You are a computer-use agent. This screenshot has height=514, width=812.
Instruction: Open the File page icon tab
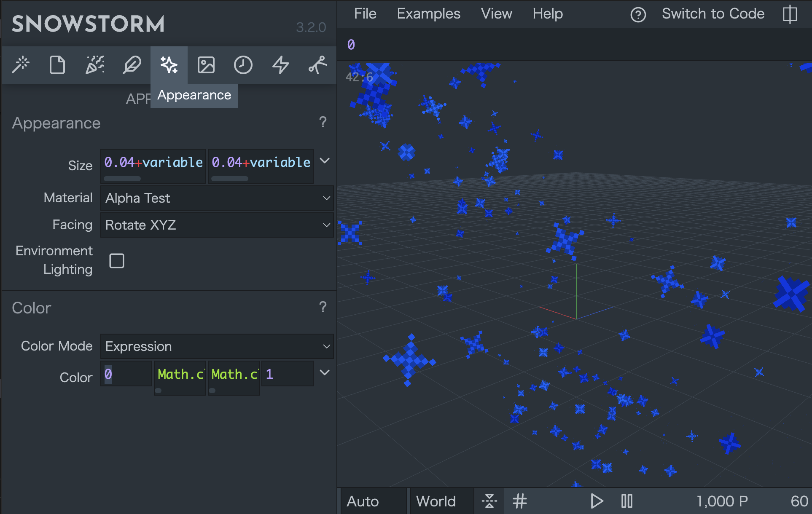[x=57, y=65]
